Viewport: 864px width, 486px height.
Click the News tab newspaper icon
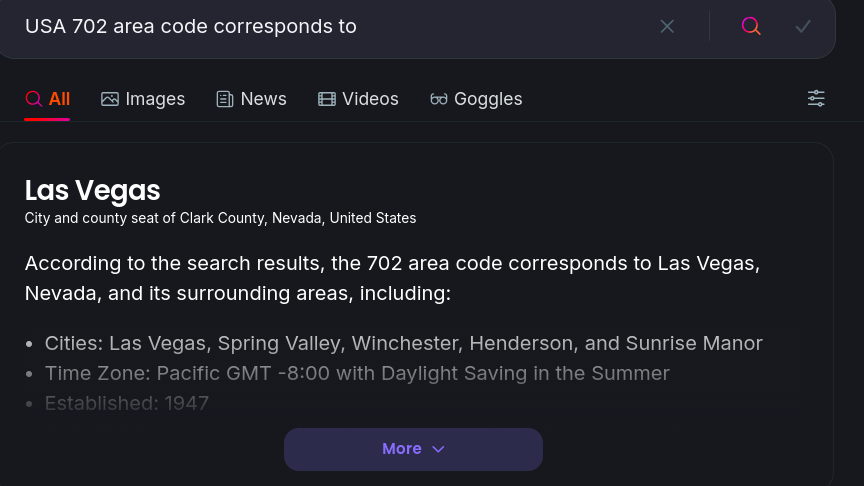coord(225,99)
